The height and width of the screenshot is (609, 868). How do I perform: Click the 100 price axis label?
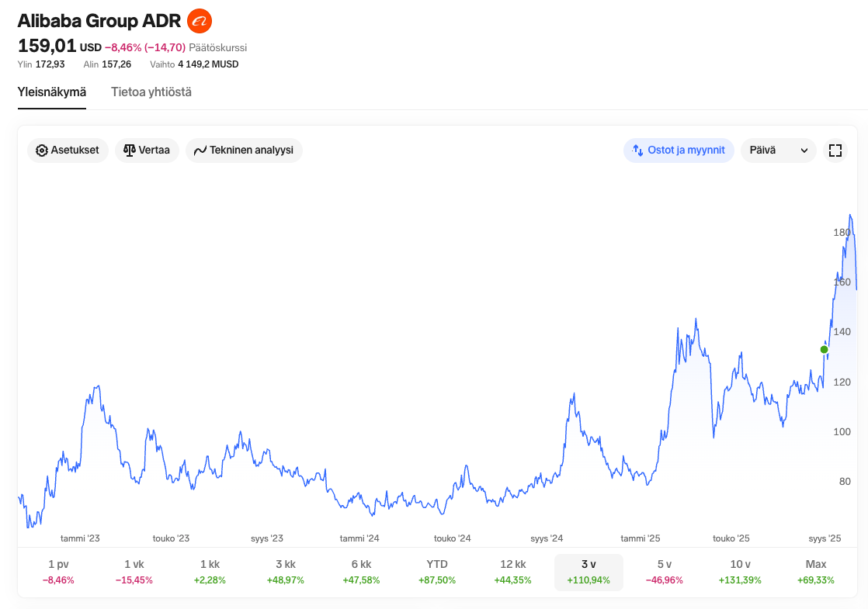842,431
